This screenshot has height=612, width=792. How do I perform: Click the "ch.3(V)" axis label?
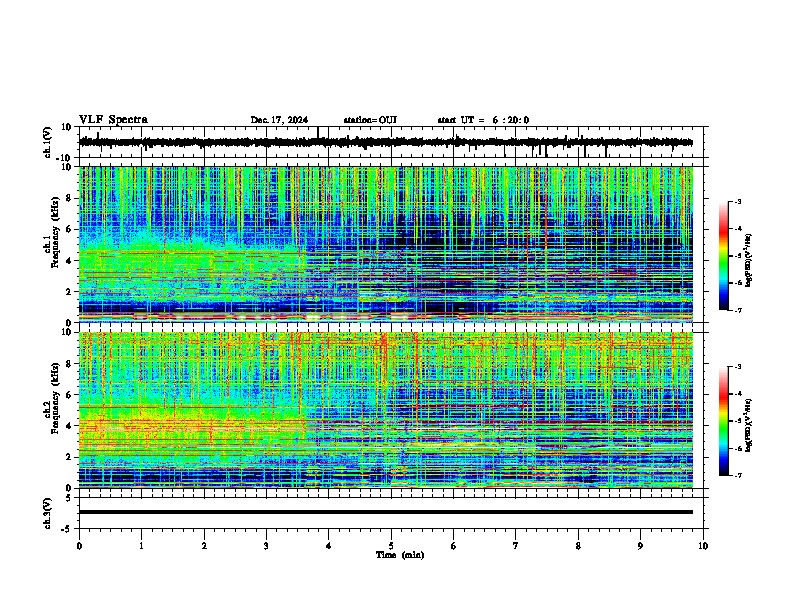pyautogui.click(x=48, y=514)
